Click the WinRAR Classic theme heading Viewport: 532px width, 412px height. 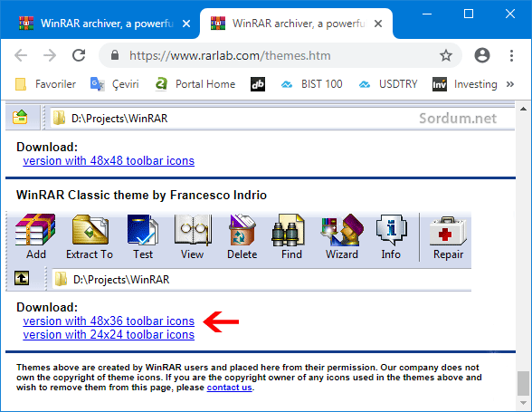pos(141,195)
